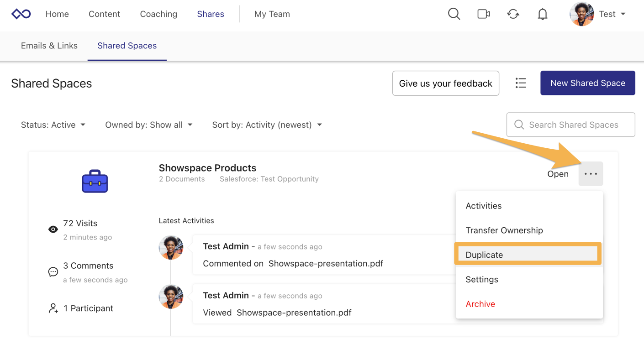Click the add participant person icon

[53, 308]
